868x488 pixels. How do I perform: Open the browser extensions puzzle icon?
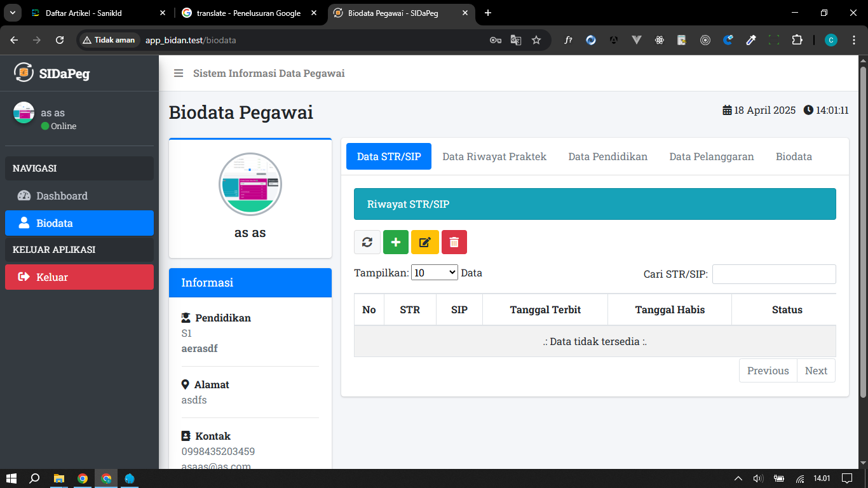pyautogui.click(x=797, y=40)
